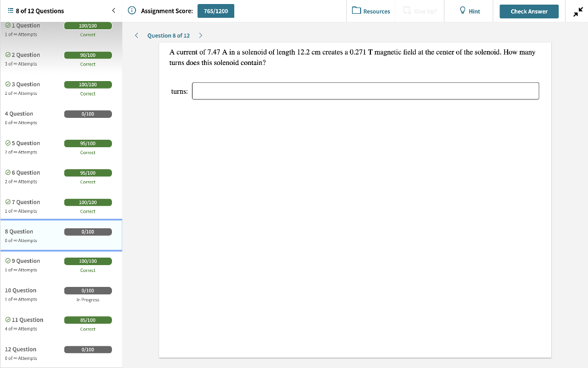
Task: Click the 85/100 score bar for Question 11
Action: point(88,320)
